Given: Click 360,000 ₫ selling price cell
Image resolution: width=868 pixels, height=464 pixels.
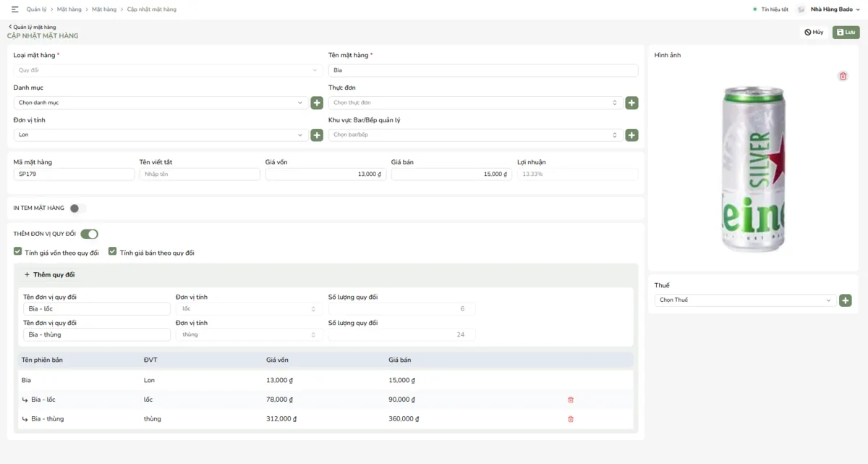Looking at the screenshot, I should tap(404, 418).
